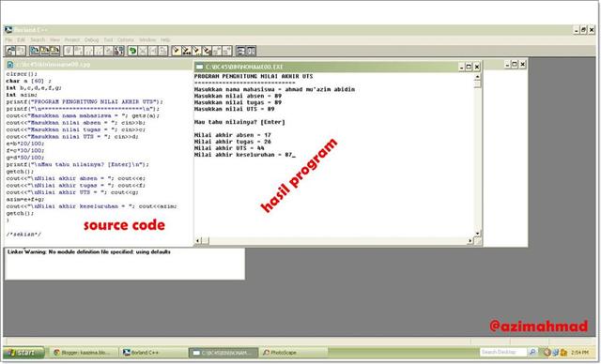The width and height of the screenshot is (601, 364).
Task: Click the Search Desktop input field
Action: point(503,352)
